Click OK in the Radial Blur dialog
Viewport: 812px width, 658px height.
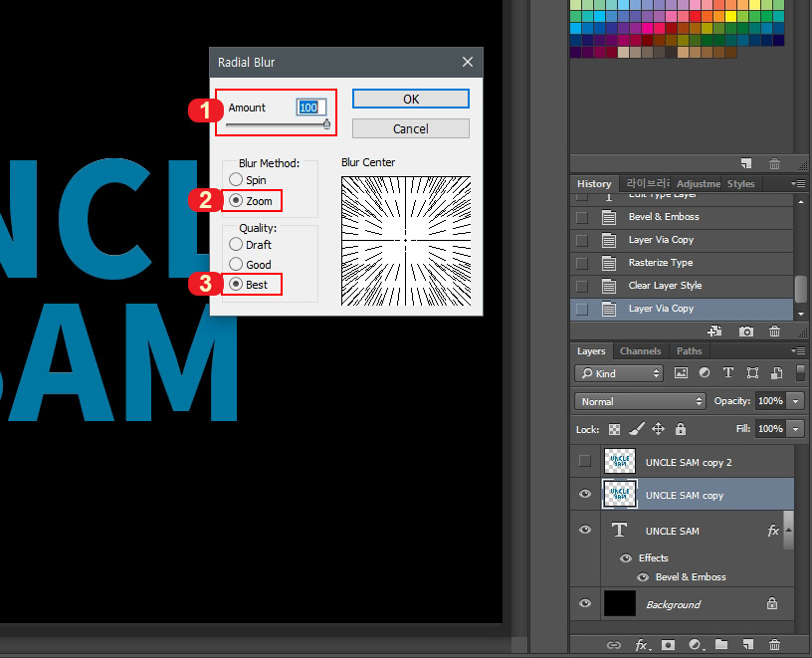tap(411, 99)
